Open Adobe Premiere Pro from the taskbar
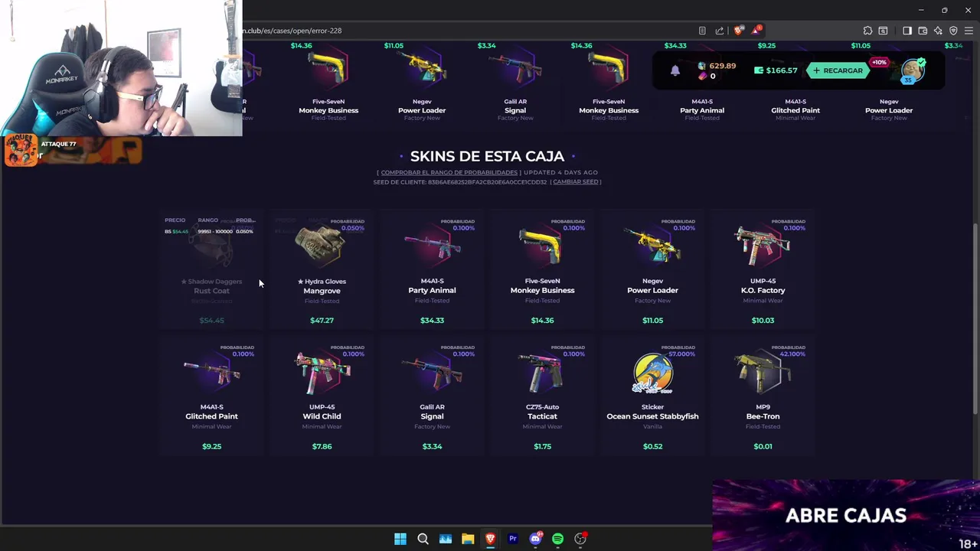Image resolution: width=980 pixels, height=551 pixels. click(513, 539)
